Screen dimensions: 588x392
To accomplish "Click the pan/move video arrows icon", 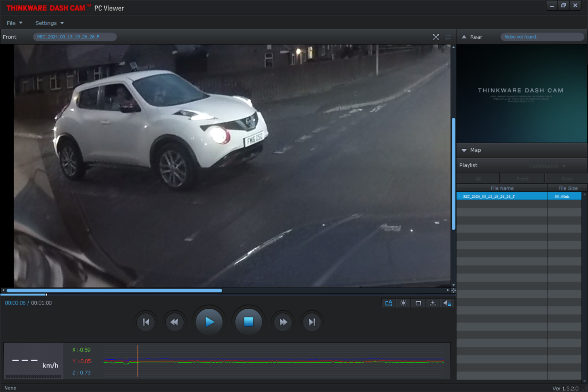I will pyautogui.click(x=453, y=291).
